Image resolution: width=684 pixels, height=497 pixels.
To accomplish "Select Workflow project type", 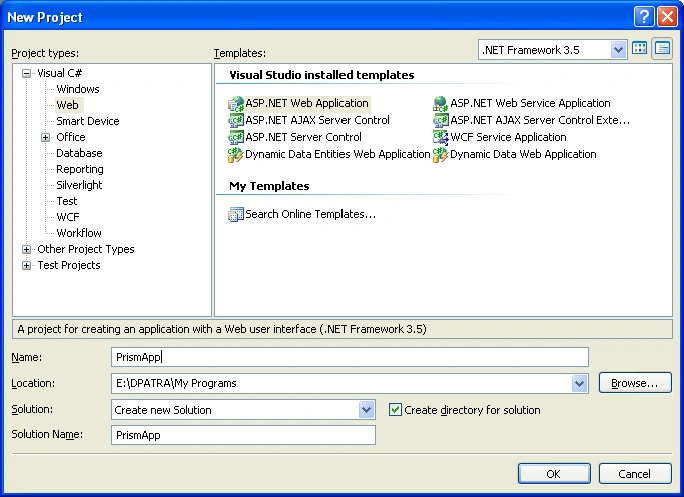I will tap(79, 233).
